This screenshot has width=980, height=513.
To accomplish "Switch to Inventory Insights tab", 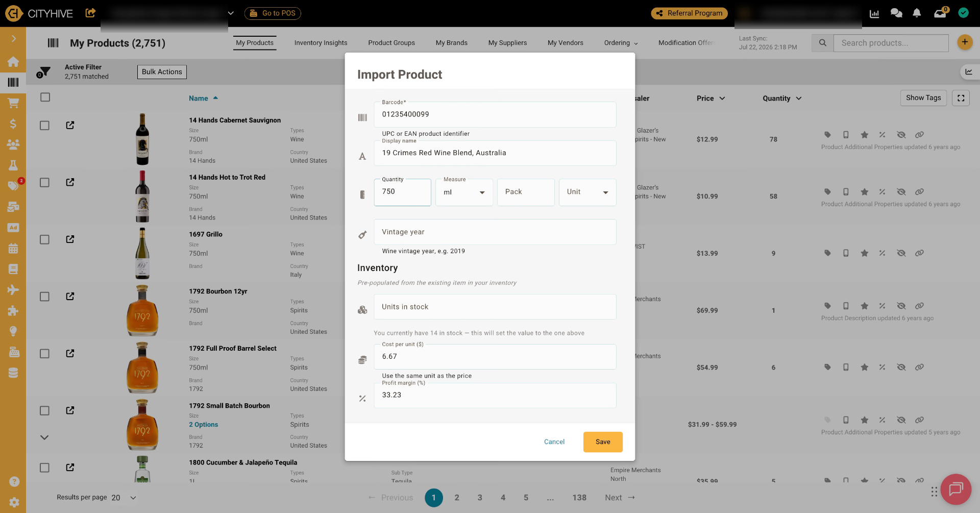I will [321, 43].
